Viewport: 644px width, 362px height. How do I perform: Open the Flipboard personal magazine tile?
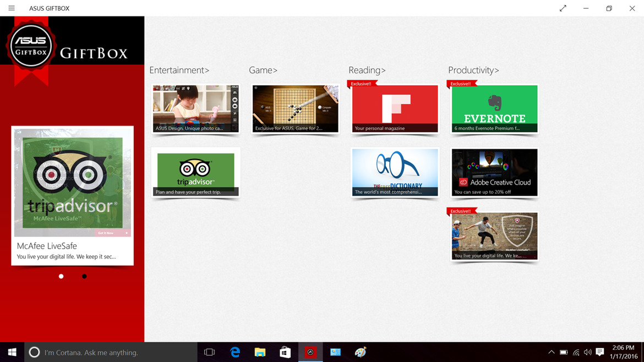coord(395,109)
